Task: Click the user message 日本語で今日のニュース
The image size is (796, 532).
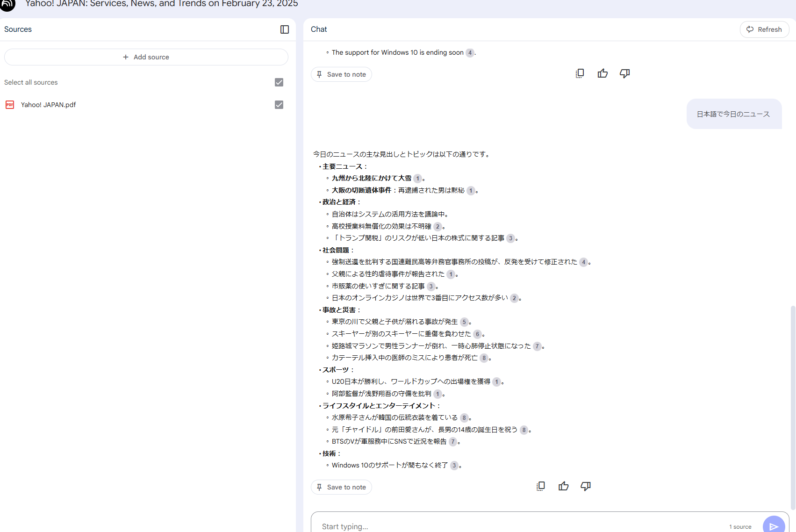Action: click(733, 114)
